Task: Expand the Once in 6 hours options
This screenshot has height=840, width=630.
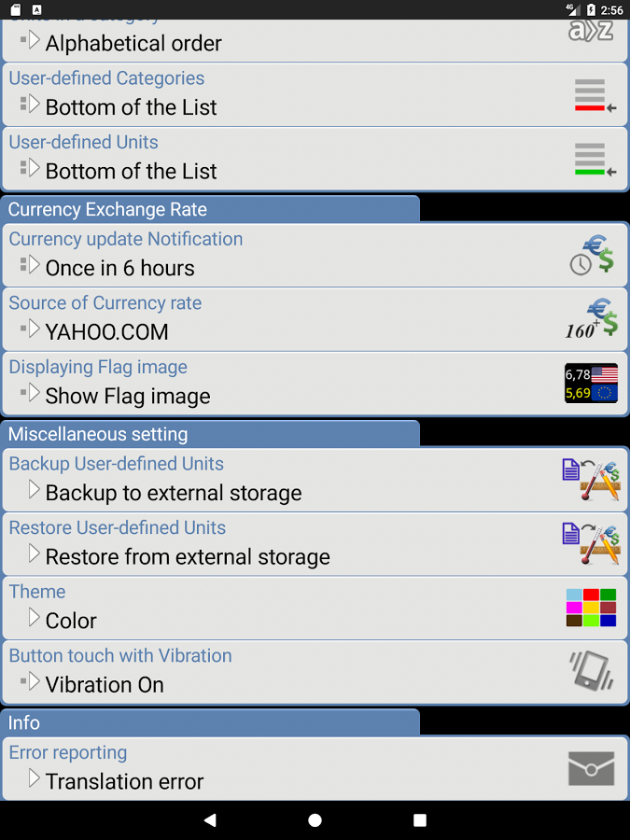Action: pyautogui.click(x=315, y=255)
